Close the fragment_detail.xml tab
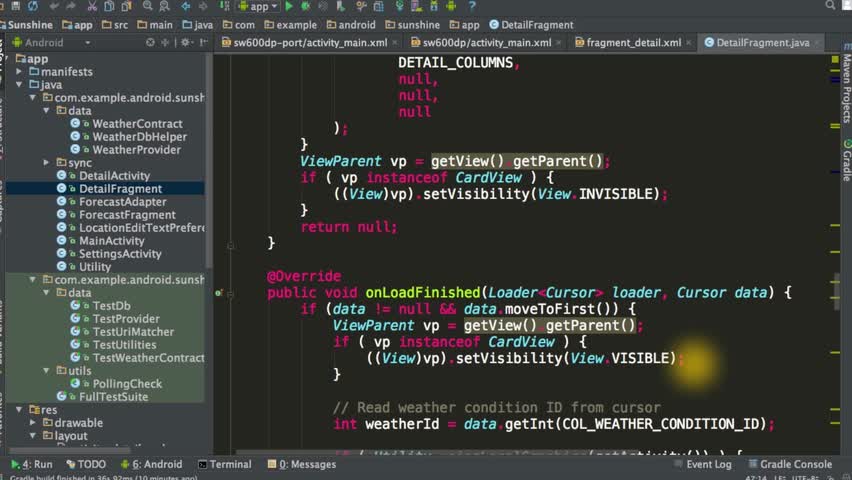The image size is (852, 480). [689, 42]
